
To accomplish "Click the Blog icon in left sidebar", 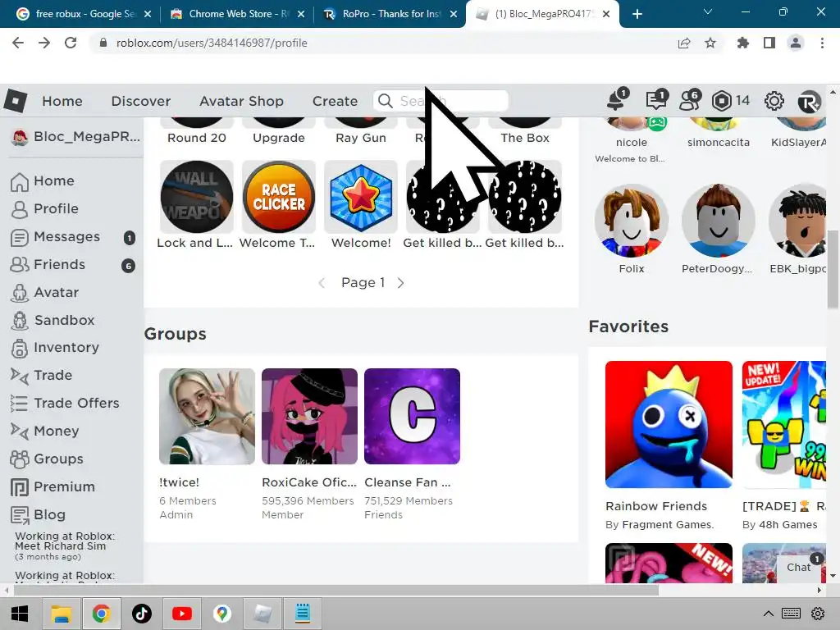I will click(20, 515).
